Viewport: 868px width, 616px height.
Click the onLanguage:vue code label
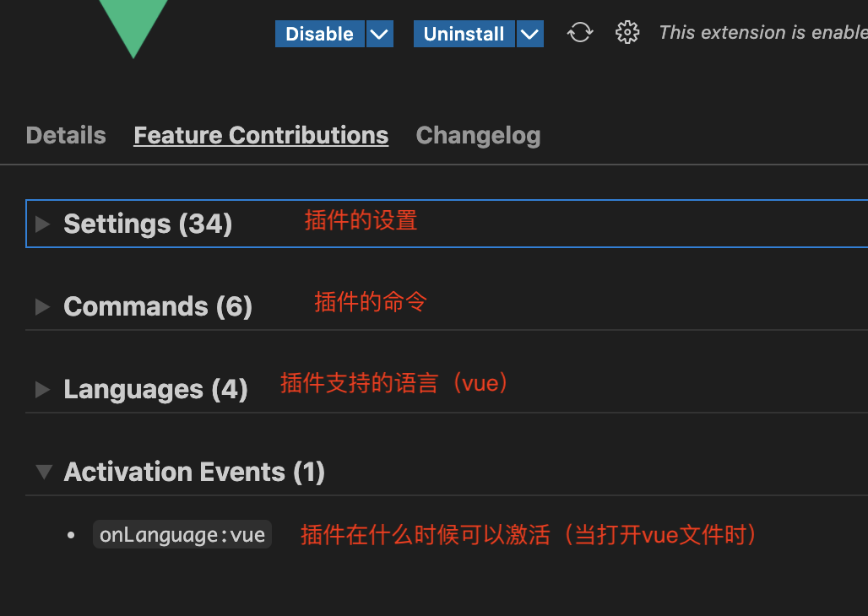[x=182, y=534]
